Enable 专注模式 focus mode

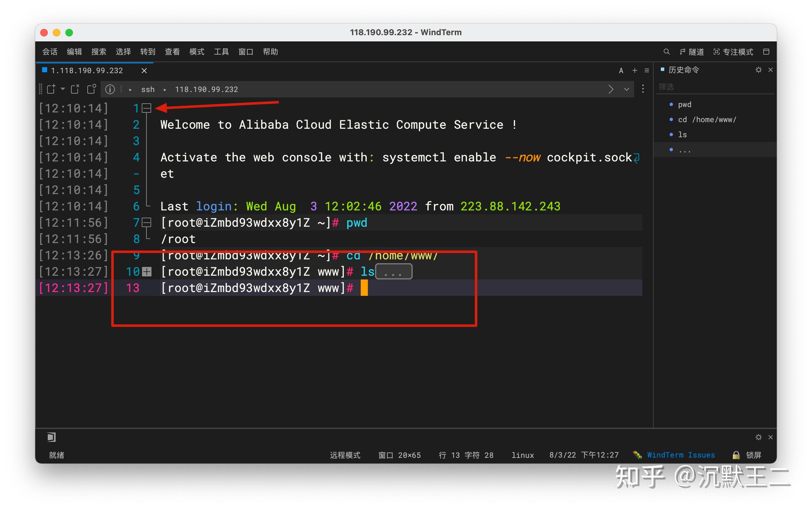click(733, 52)
